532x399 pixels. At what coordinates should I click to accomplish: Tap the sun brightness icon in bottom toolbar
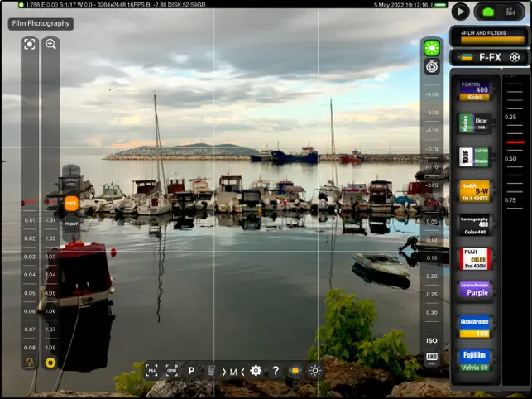pos(315,371)
